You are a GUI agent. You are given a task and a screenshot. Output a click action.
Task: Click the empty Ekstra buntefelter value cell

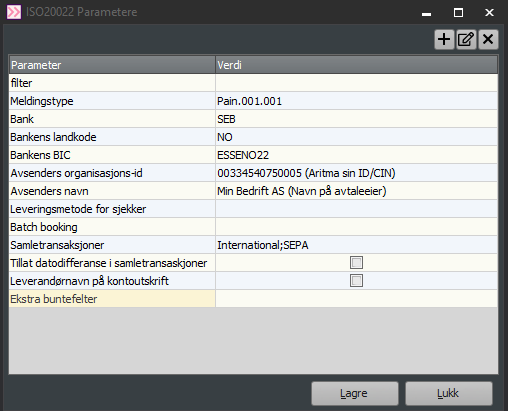(356, 299)
